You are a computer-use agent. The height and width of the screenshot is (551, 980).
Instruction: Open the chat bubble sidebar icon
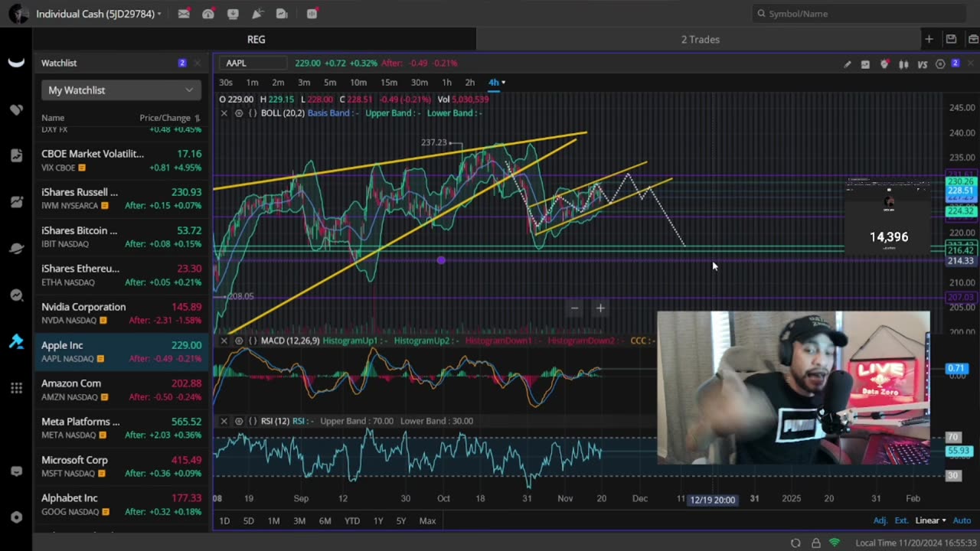(16, 471)
